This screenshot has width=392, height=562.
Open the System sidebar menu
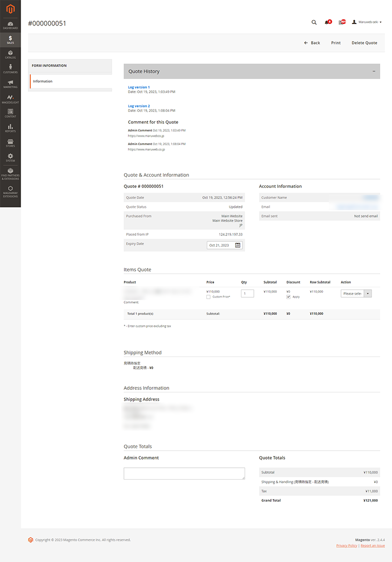tap(10, 158)
